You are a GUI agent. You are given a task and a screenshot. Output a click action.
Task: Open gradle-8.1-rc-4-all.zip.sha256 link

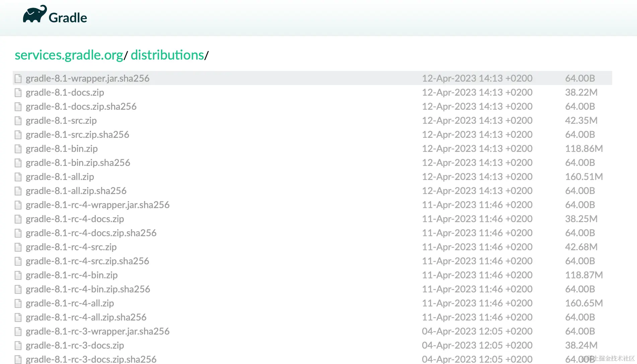click(86, 317)
